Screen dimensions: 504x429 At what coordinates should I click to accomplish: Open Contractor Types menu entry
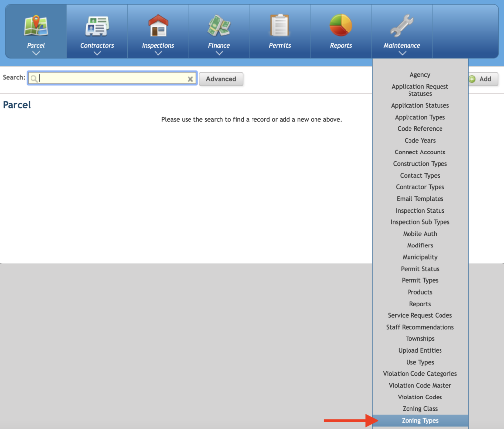[x=420, y=187]
